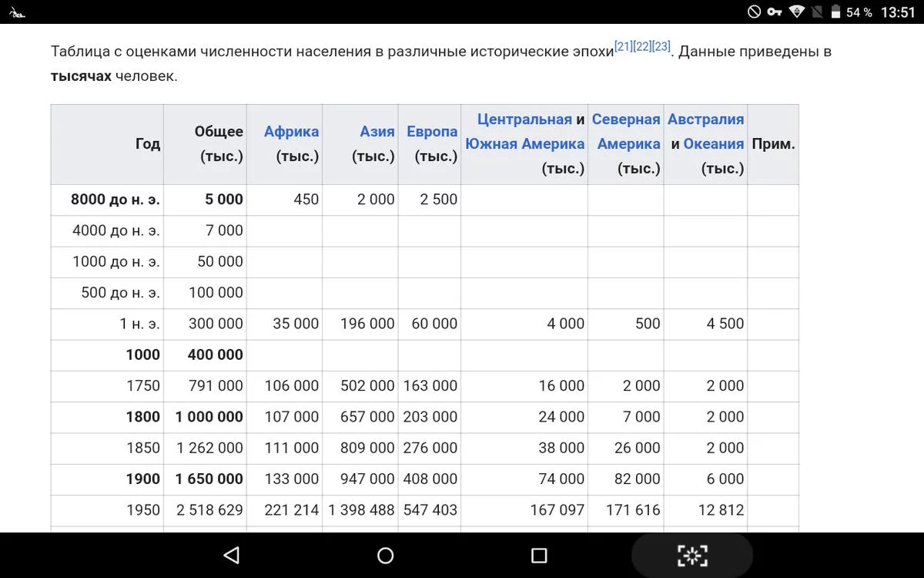Tap the Wi-Fi status icon

click(797, 12)
